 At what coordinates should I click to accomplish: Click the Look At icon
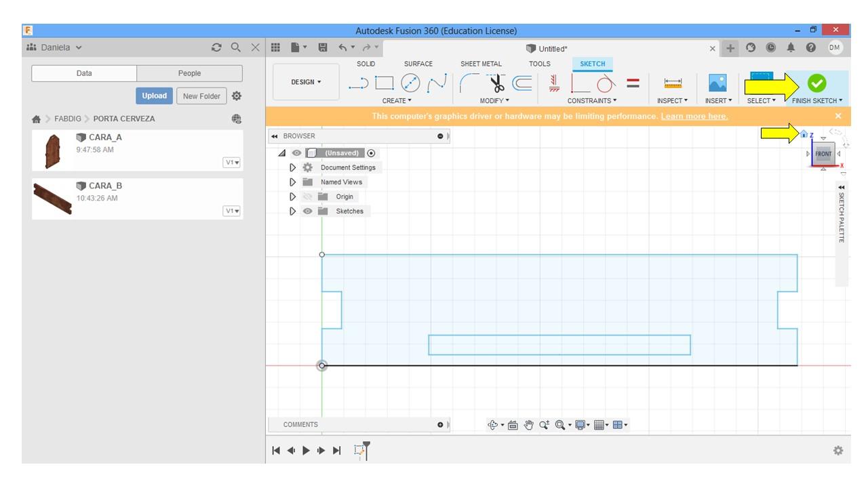[x=513, y=425]
